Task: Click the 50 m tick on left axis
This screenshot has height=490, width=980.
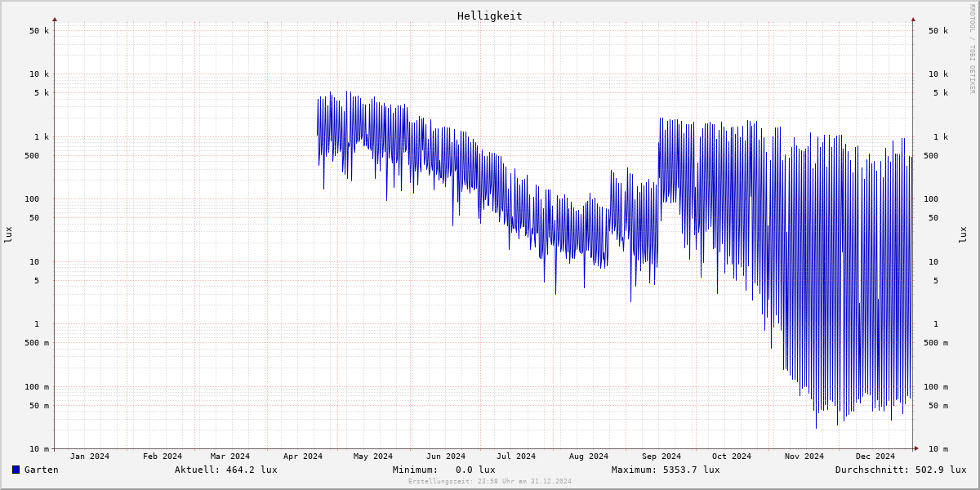Action: coord(39,406)
